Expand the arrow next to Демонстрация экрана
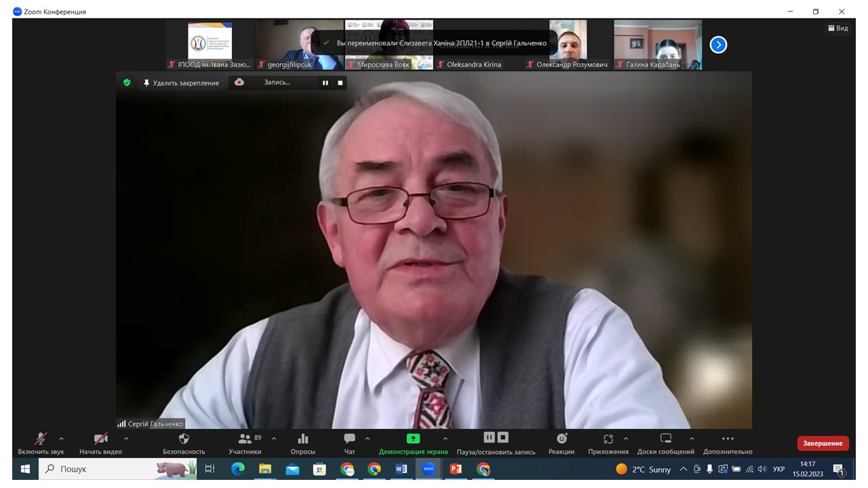Screen dimensions: 868x488 click(445, 439)
